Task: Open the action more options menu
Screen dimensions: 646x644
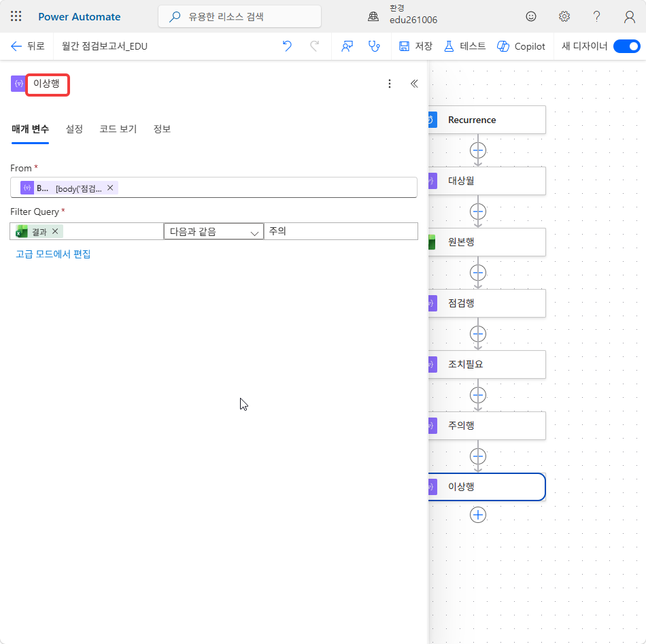Action: click(390, 84)
